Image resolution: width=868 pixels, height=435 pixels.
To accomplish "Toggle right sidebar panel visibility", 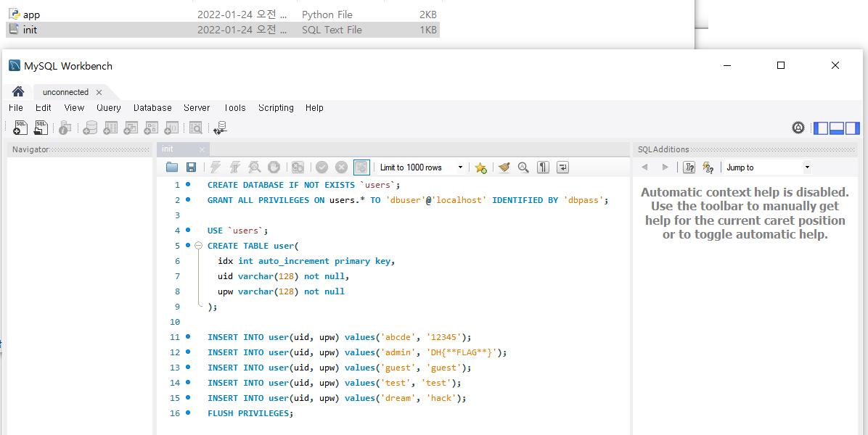I will pos(852,128).
